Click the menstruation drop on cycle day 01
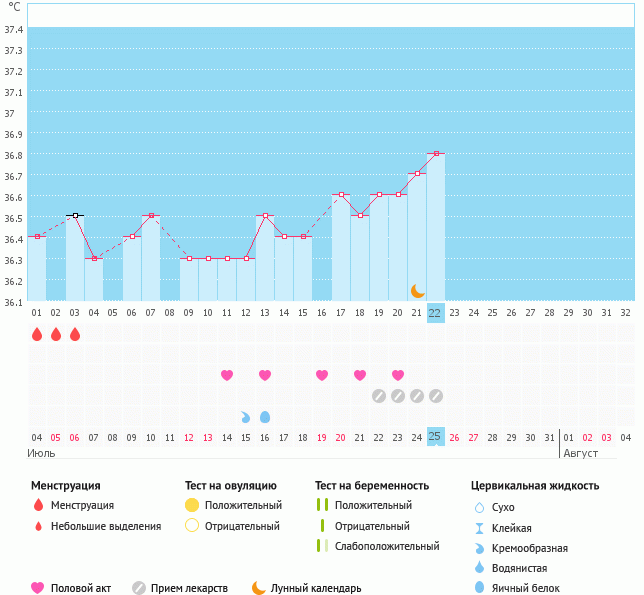Viewport: 644px width, 595px height. [37, 334]
